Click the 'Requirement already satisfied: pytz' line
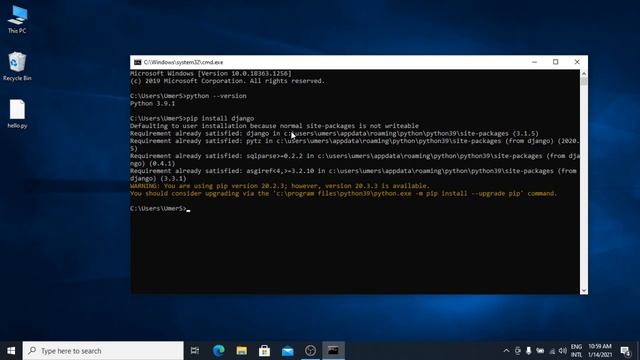Screen dimensions: 640x360 [355, 145]
